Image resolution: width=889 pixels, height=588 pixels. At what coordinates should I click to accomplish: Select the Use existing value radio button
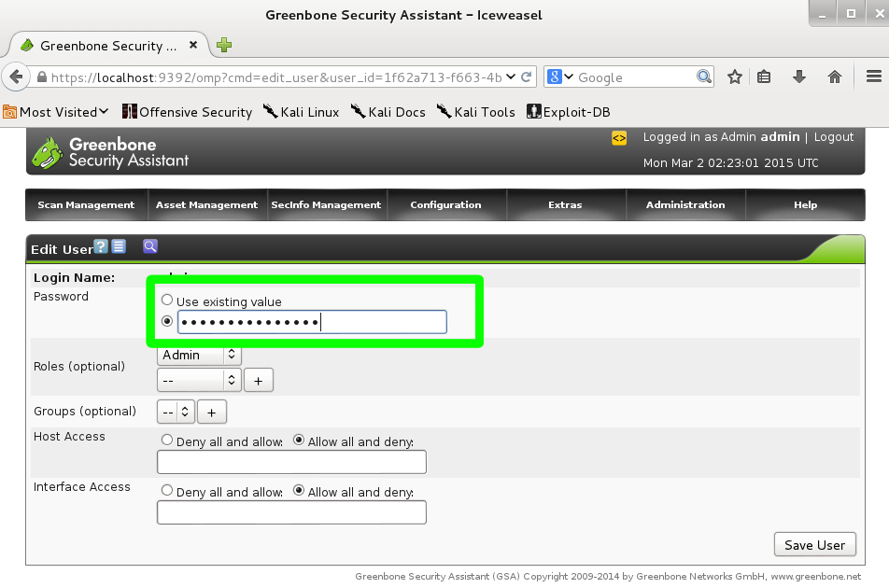[166, 300]
